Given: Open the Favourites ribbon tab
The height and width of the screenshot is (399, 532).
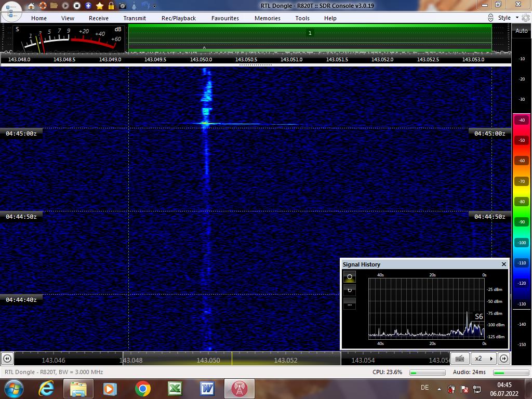Looking at the screenshot, I should point(225,18).
